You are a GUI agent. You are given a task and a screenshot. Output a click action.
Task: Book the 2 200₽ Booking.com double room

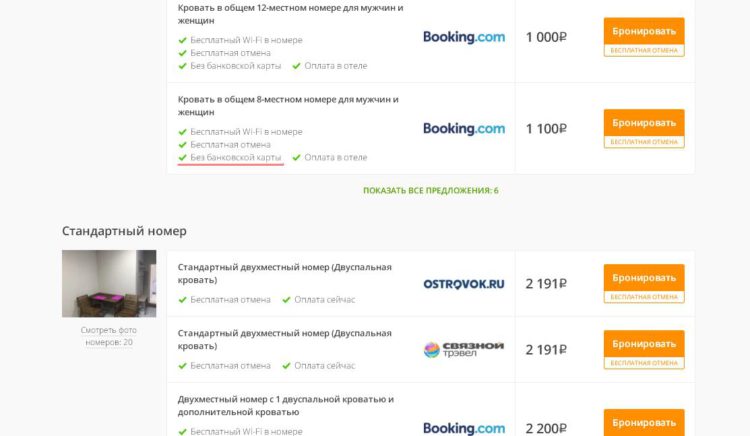coord(644,422)
